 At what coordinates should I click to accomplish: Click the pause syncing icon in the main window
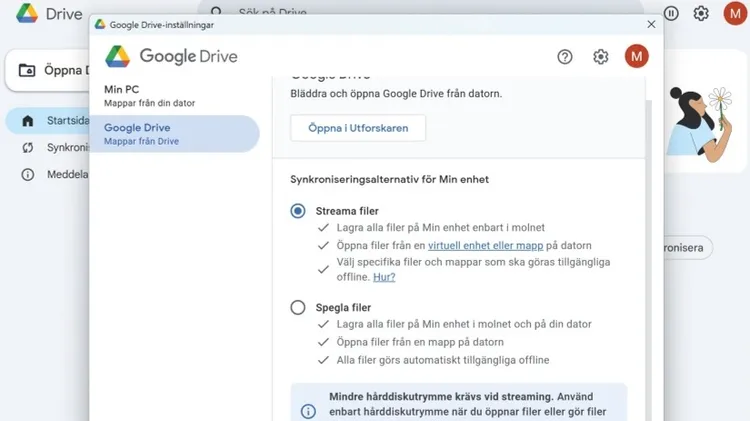671,13
